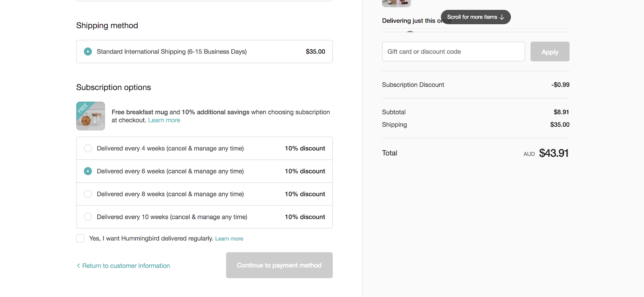Image resolution: width=644 pixels, height=297 pixels.
Task: Choose Delivered every 10 weeks subscription
Action: (x=88, y=217)
